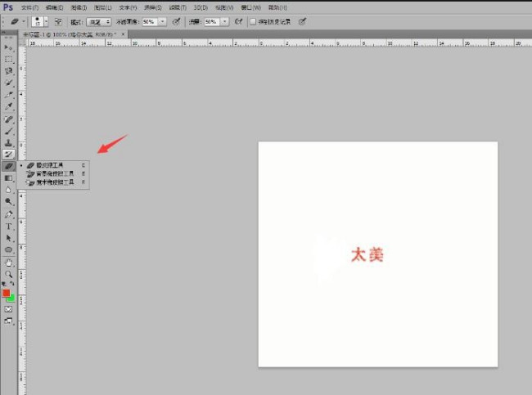This screenshot has height=395, width=532.
Task: Select the rectangular Marquee tool
Action: 9,59
